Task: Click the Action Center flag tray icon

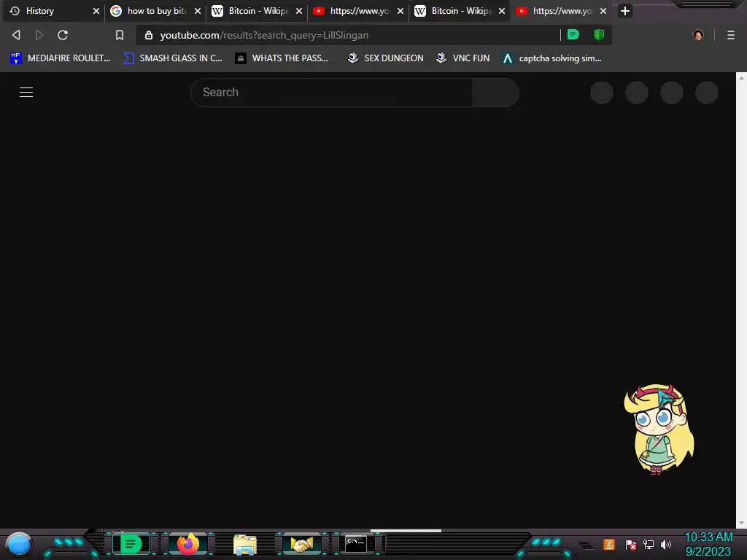Action: point(631,544)
